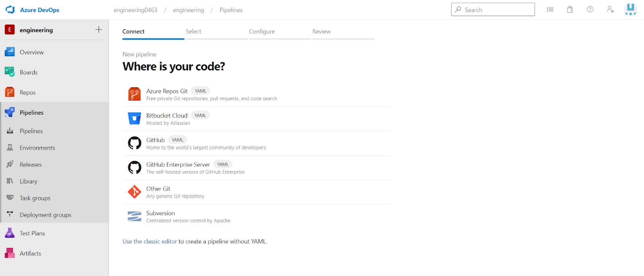Open Task groups under Pipelines

(x=54, y=198)
